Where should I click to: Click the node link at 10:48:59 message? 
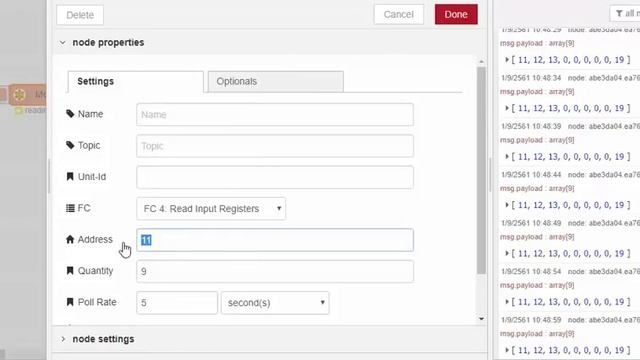[604, 320]
